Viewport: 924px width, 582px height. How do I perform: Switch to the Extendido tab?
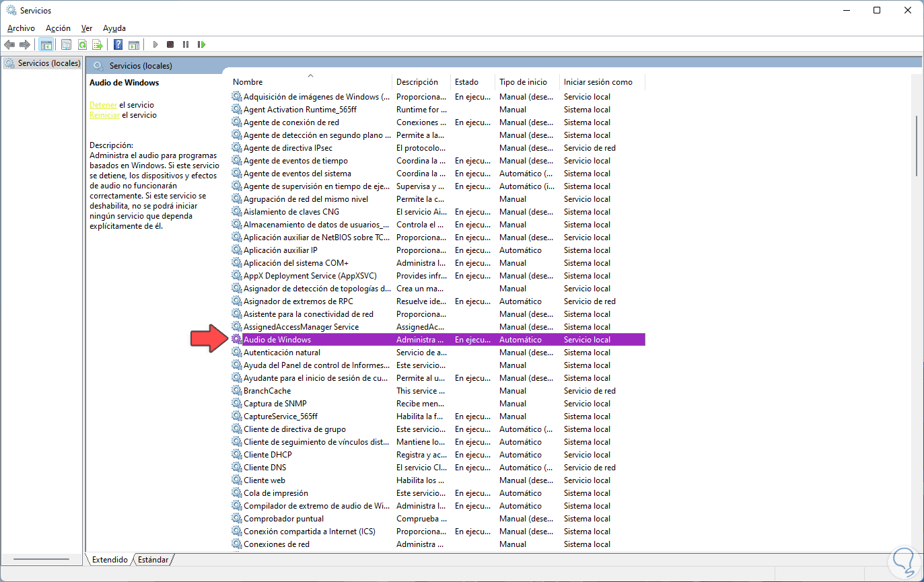pyautogui.click(x=110, y=560)
